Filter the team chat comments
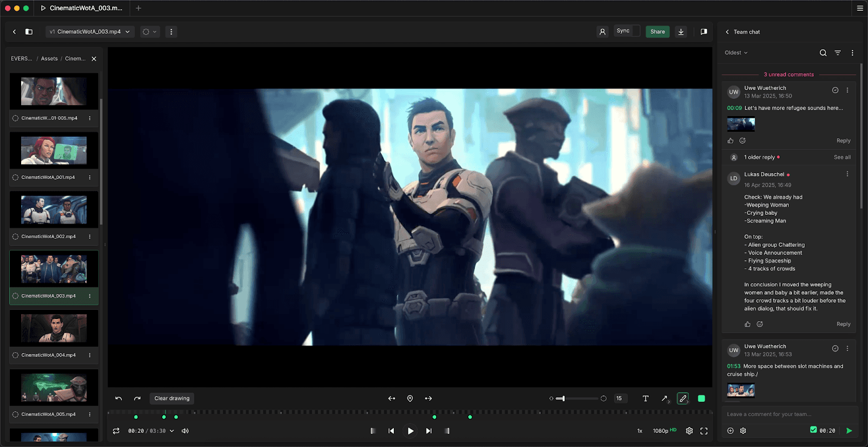The height and width of the screenshot is (447, 868). [x=838, y=53]
